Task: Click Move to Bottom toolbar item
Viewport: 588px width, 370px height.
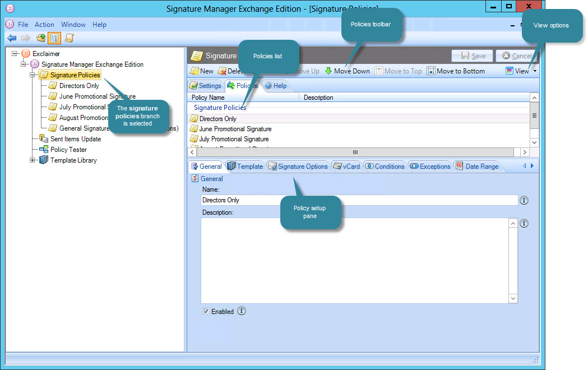Action: click(x=456, y=71)
